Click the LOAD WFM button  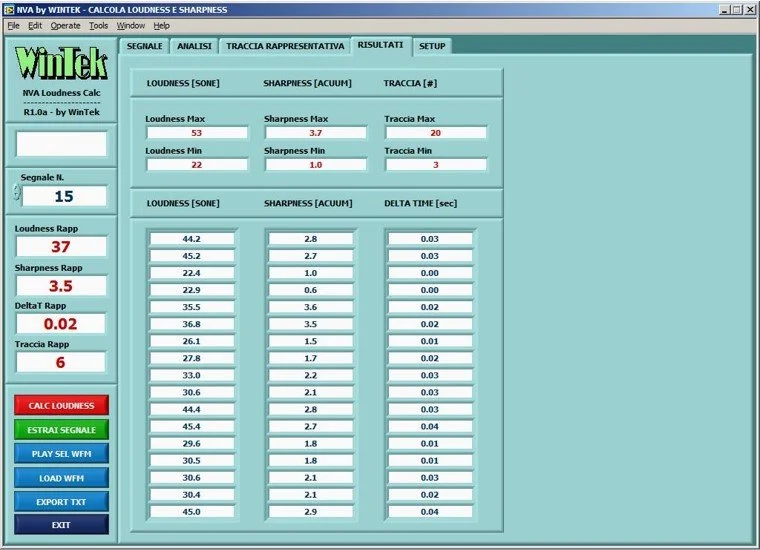(x=61, y=478)
